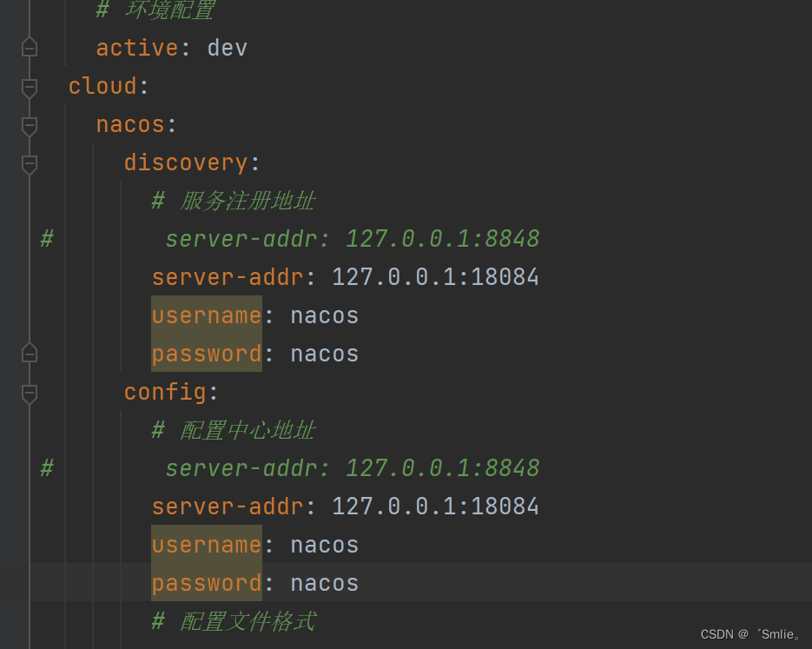Image resolution: width=812 pixels, height=649 pixels.
Task: Collapse the config block fold marker
Action: tap(30, 393)
